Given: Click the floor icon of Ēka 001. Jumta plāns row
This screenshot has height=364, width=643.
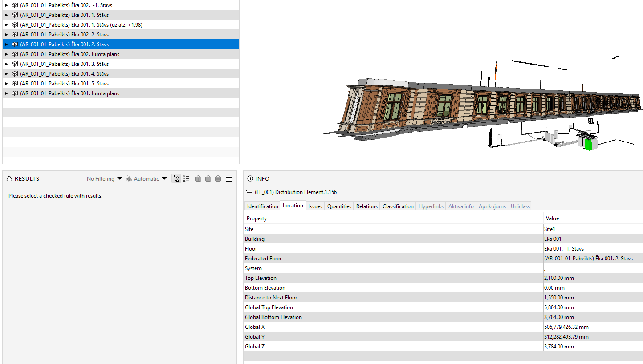Looking at the screenshot, I should pyautogui.click(x=15, y=93).
